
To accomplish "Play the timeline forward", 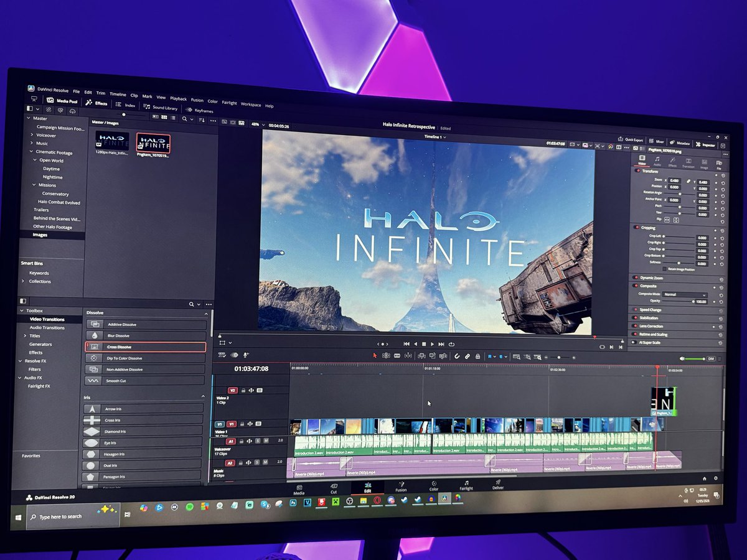I will pyautogui.click(x=432, y=344).
